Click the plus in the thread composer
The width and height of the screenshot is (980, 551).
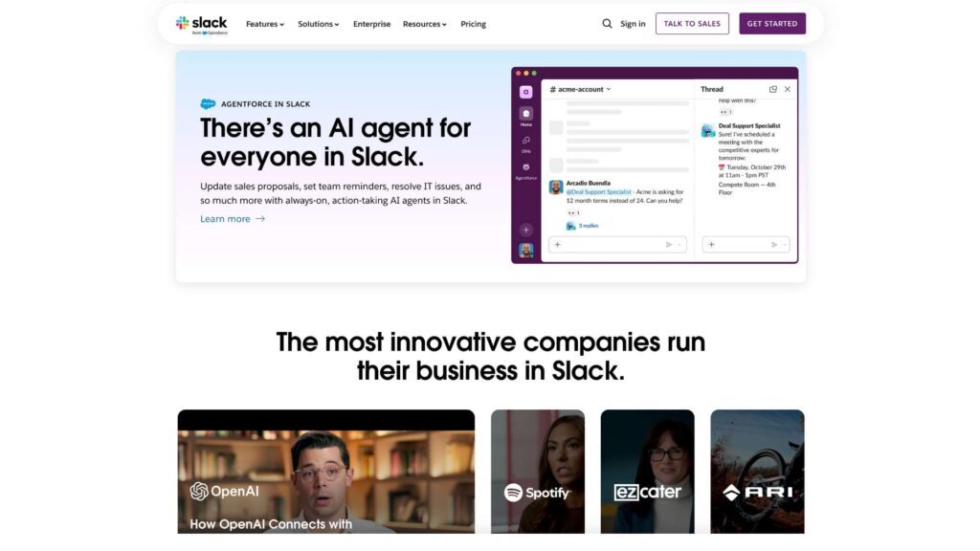pyautogui.click(x=711, y=244)
